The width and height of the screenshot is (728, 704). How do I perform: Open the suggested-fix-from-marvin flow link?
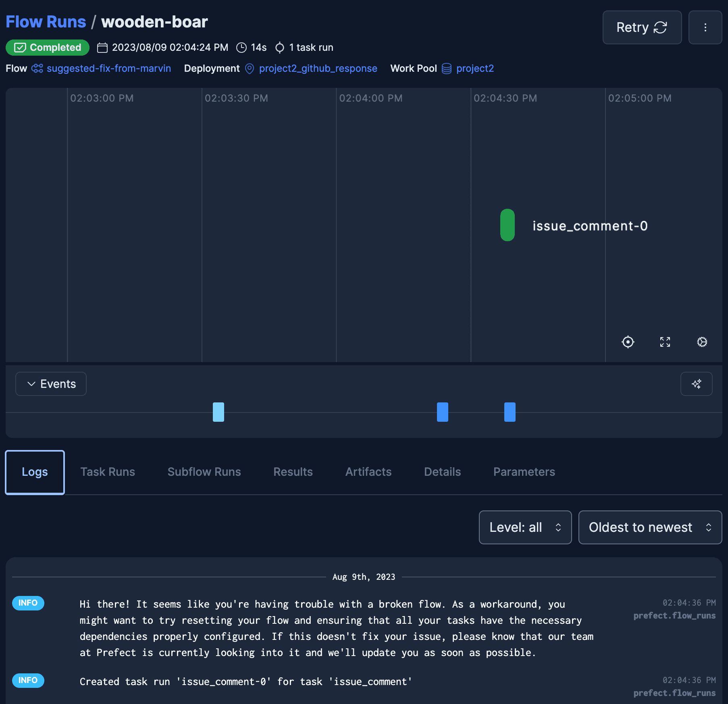(108, 69)
